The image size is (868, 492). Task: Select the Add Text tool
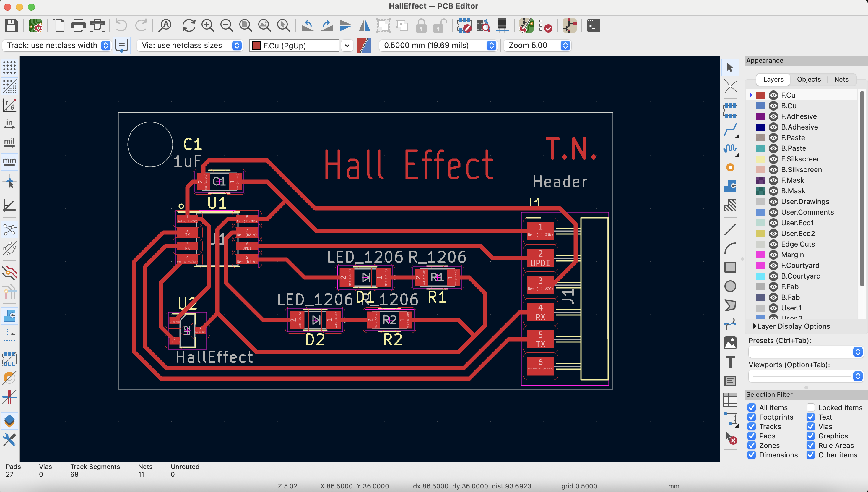pyautogui.click(x=730, y=362)
